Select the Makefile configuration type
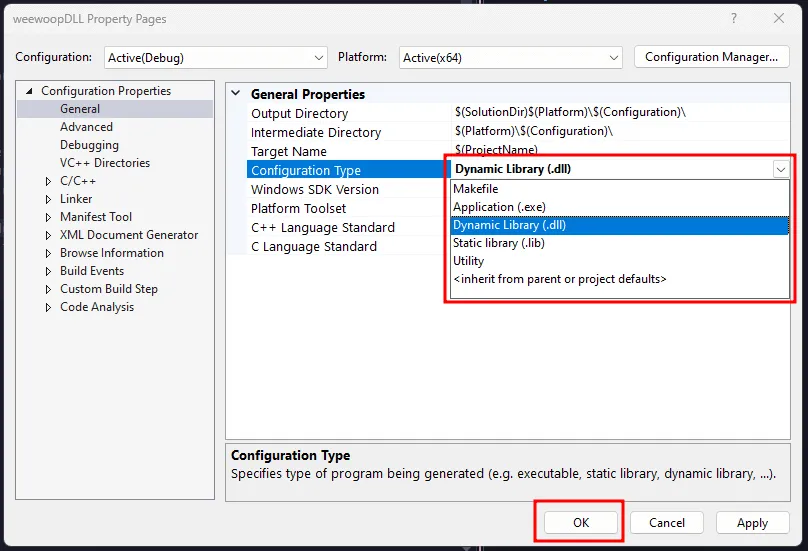808x551 pixels. point(475,189)
